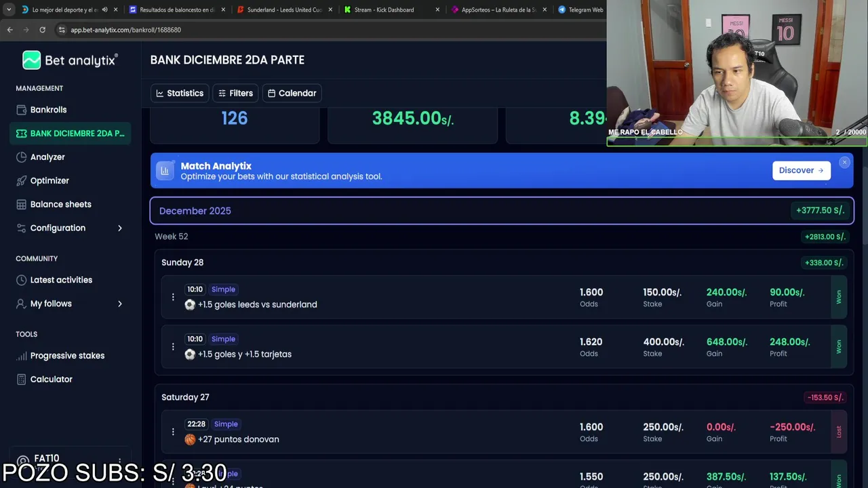Switch to AppSorteos browser tab

[498, 10]
